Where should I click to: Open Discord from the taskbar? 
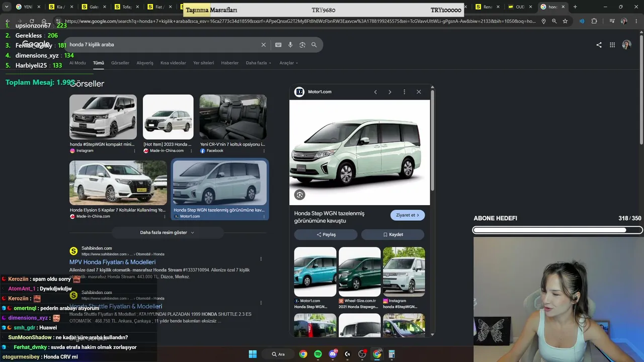(333, 354)
